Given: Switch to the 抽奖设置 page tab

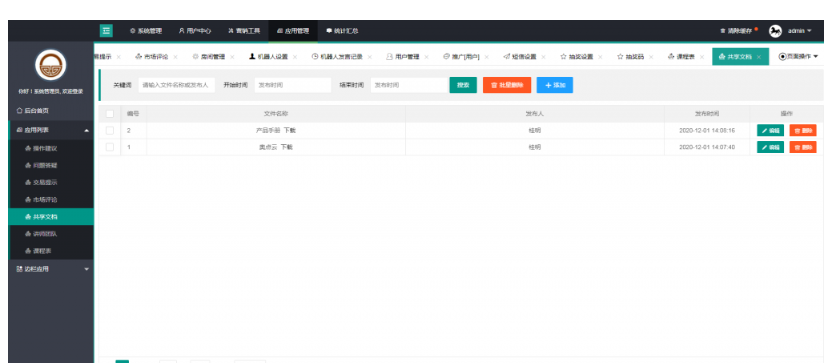Looking at the screenshot, I should 576,57.
